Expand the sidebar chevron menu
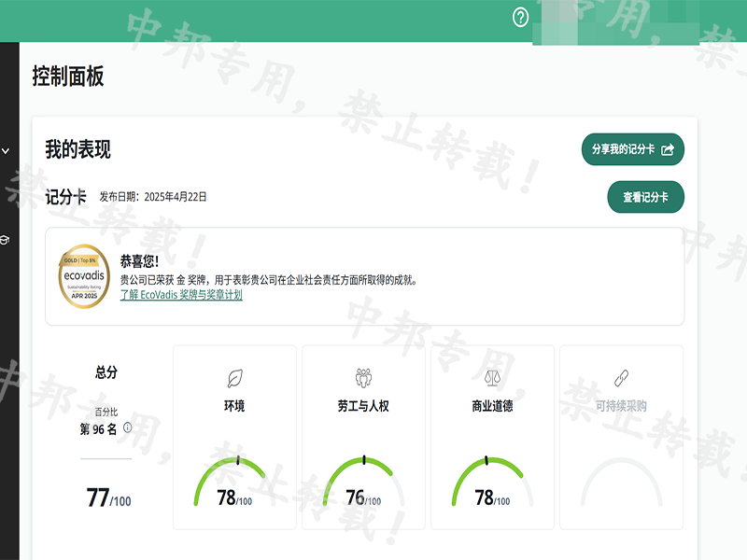Viewport: 747px width, 560px height. tap(6, 150)
